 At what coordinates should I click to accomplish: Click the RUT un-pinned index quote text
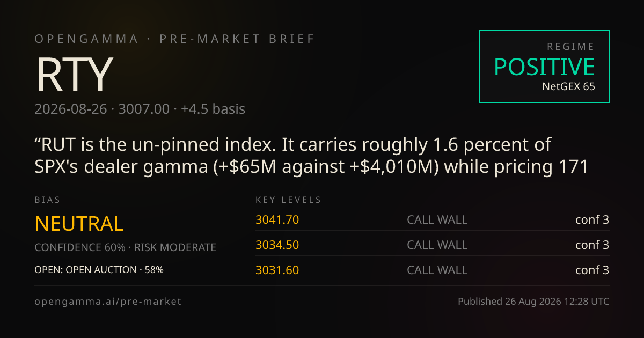click(x=312, y=156)
